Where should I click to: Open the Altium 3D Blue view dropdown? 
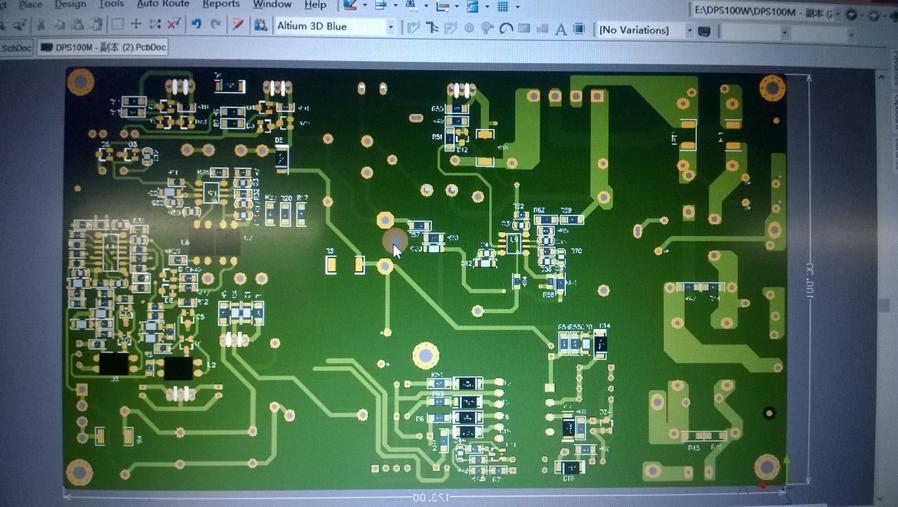[x=390, y=27]
